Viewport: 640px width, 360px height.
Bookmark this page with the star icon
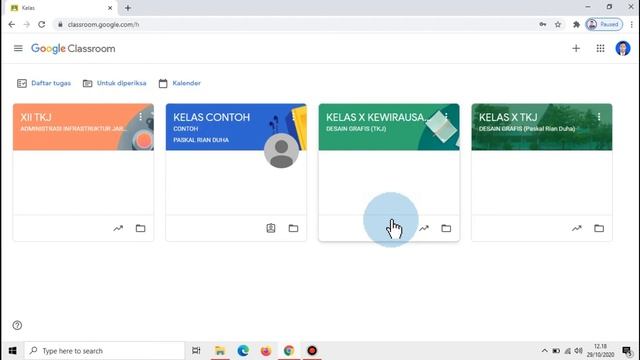[558, 24]
